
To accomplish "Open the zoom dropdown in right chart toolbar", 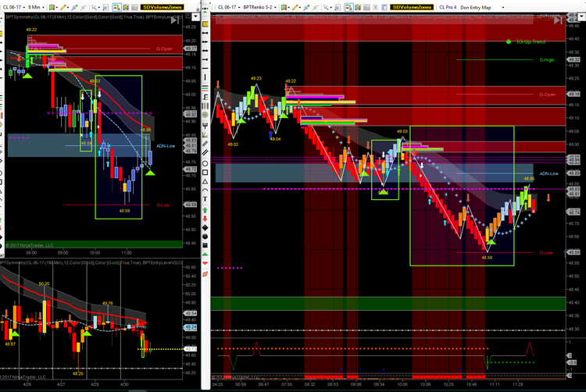I will pyautogui.click(x=327, y=7).
